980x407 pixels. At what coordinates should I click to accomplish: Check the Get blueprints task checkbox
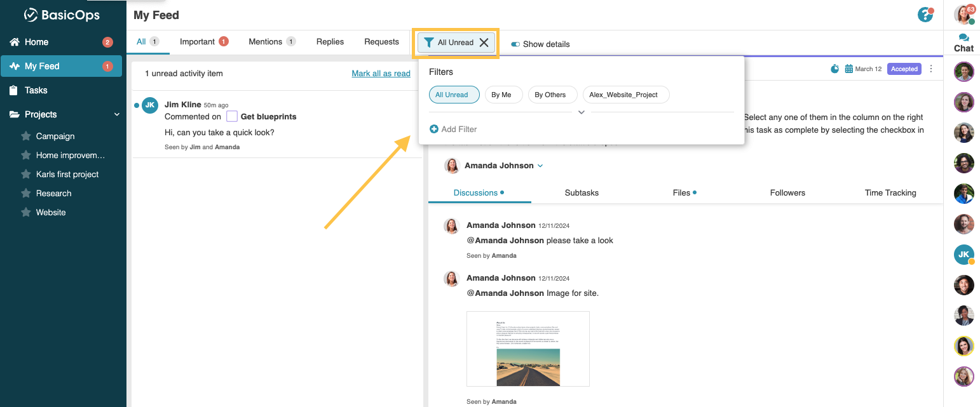(x=232, y=116)
